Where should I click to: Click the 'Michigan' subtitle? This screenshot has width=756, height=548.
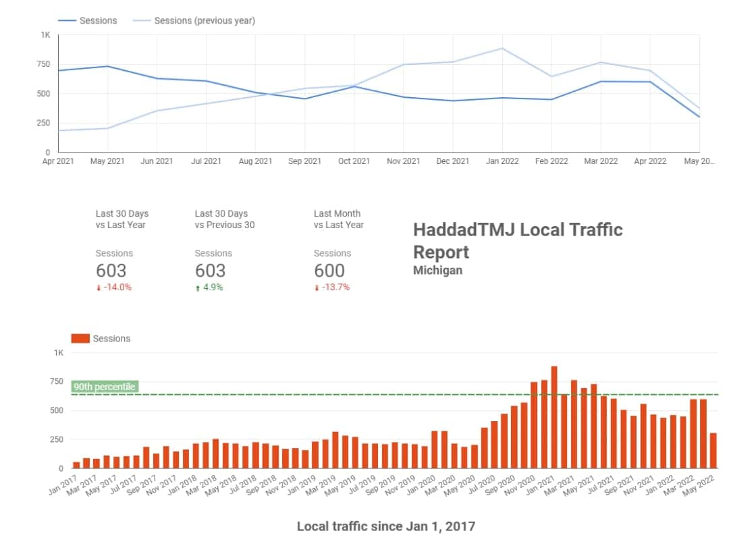click(437, 271)
